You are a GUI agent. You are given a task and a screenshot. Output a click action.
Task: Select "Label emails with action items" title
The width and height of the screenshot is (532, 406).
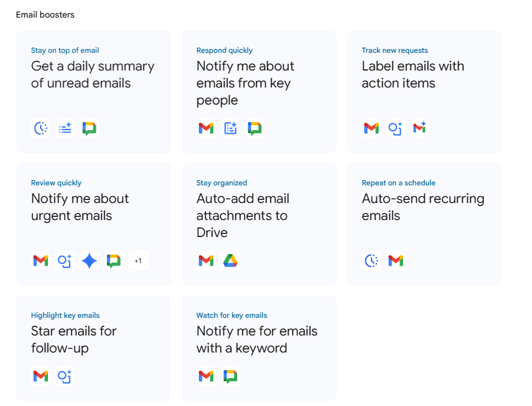click(x=413, y=75)
